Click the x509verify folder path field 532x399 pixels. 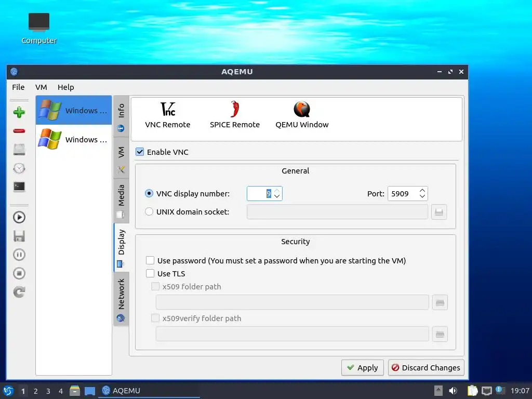coord(292,334)
